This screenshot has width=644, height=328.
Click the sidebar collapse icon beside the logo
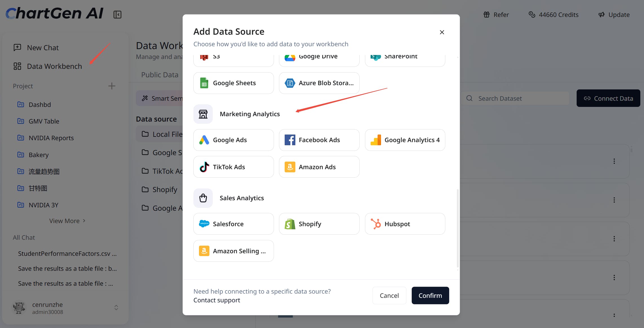(117, 15)
